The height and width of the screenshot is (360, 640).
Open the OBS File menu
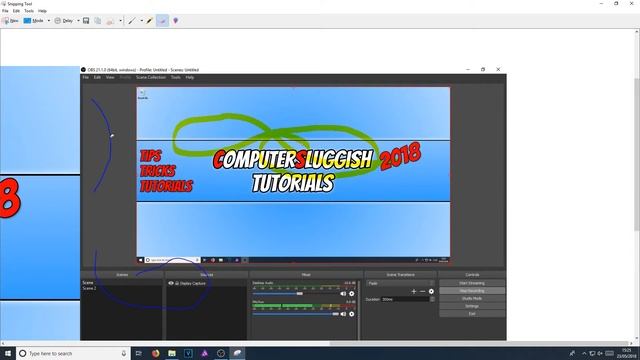pos(86,77)
